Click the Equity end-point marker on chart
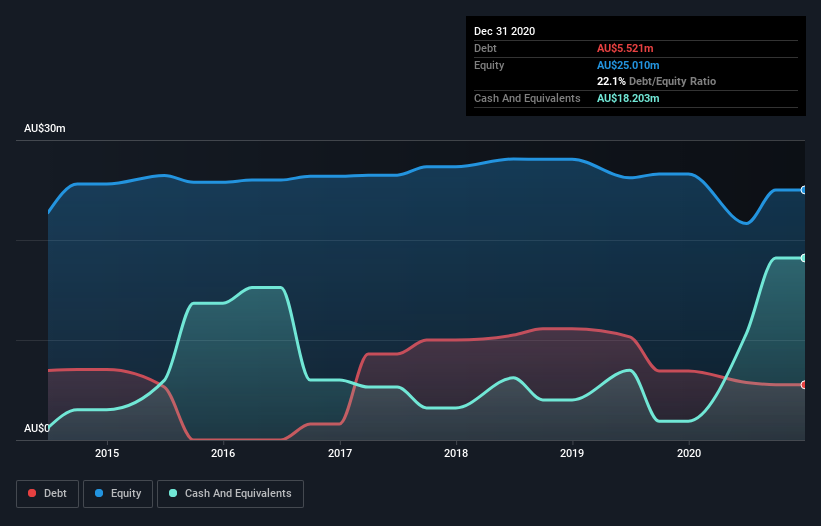 pos(804,190)
